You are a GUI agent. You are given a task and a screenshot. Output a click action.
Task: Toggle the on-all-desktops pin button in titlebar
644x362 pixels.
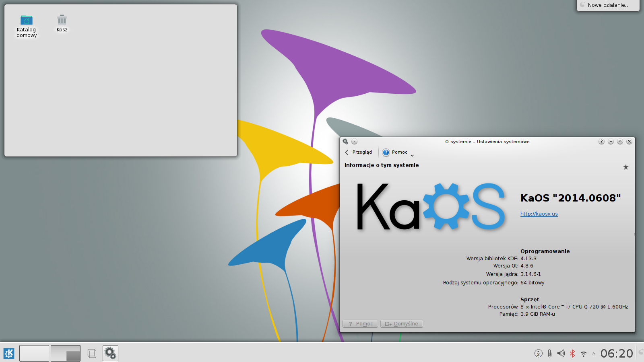[x=354, y=142]
